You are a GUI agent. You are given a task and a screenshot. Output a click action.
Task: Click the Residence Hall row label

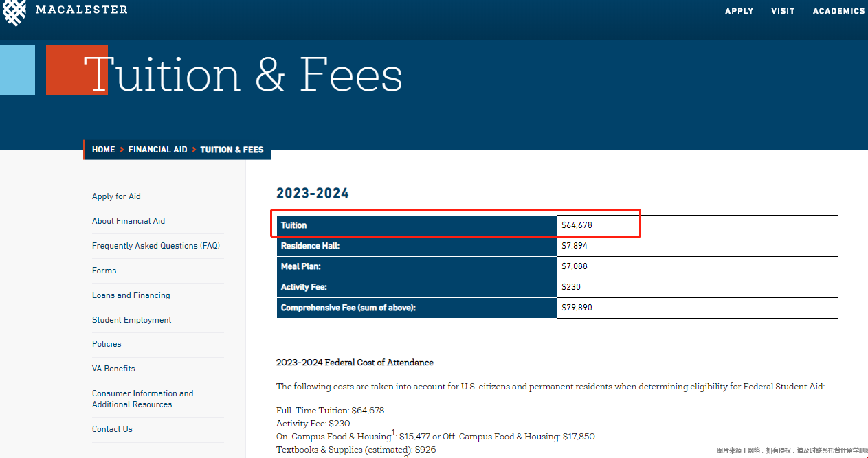416,246
